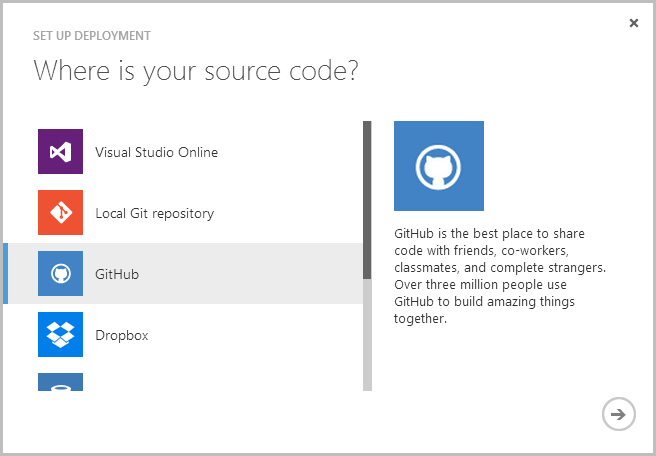Select the Visual Studio Online icon
Screen dimensions: 656x456
[x=60, y=151]
